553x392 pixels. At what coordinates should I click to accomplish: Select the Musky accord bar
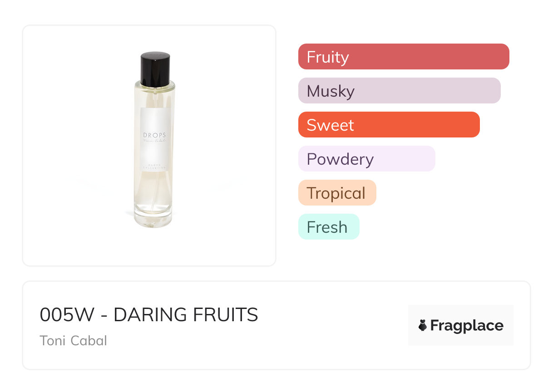point(399,91)
